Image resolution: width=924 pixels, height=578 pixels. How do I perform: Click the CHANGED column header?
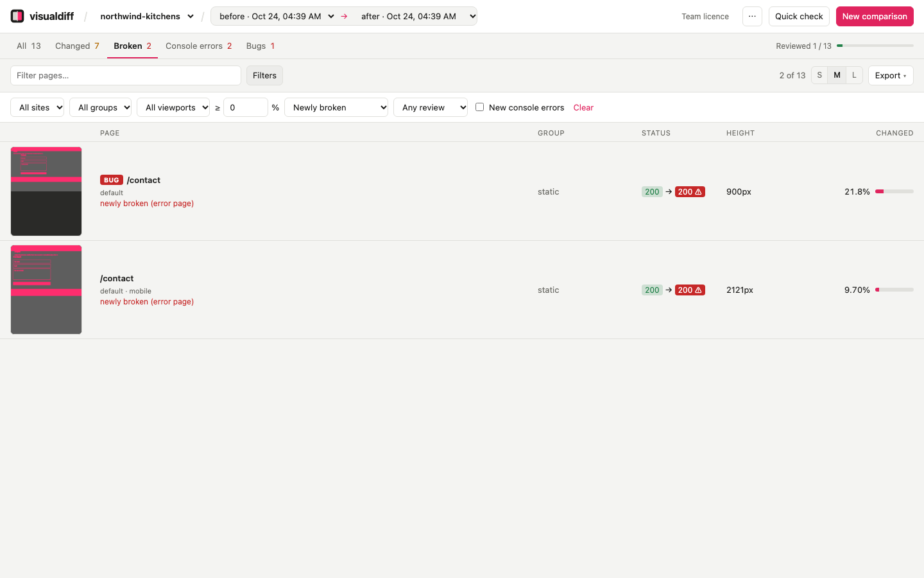(894, 133)
